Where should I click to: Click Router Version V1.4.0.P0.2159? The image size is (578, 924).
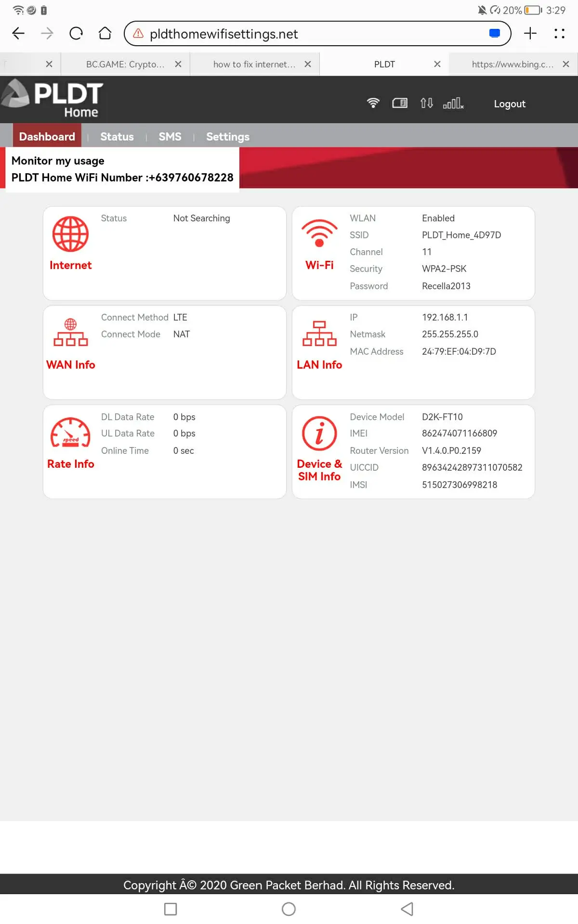[x=451, y=450]
